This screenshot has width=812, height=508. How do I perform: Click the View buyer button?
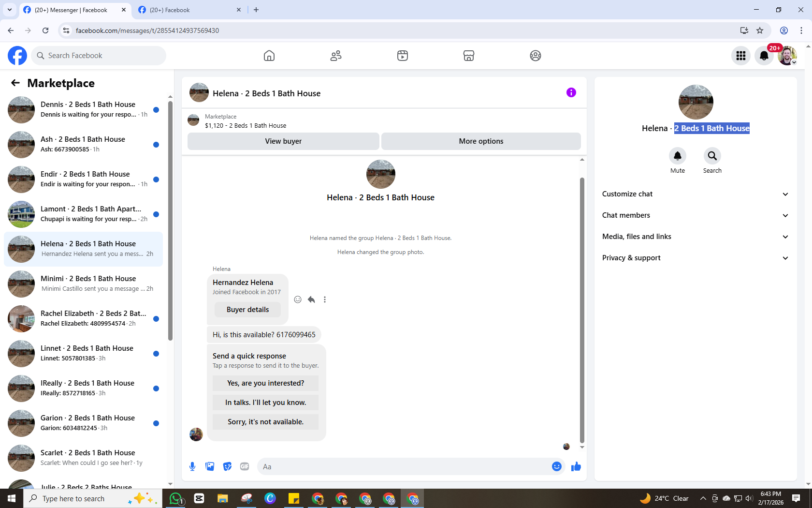coord(283,141)
